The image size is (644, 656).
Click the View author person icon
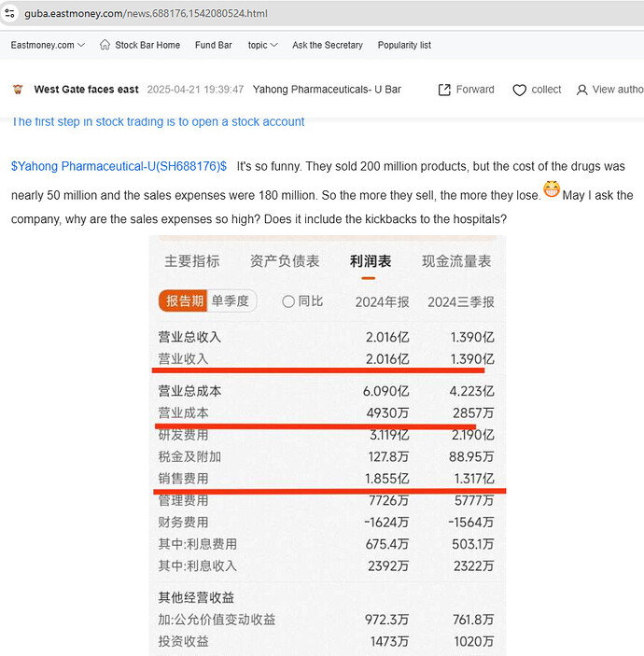pyautogui.click(x=581, y=90)
